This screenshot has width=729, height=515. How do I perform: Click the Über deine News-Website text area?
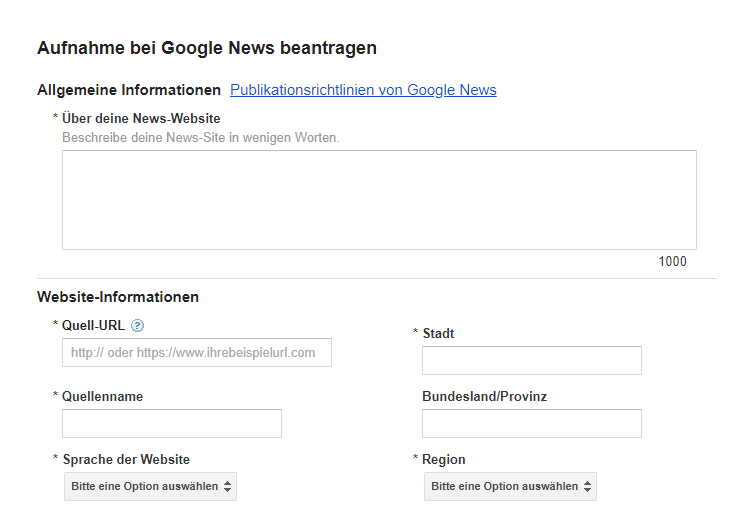coord(379,200)
